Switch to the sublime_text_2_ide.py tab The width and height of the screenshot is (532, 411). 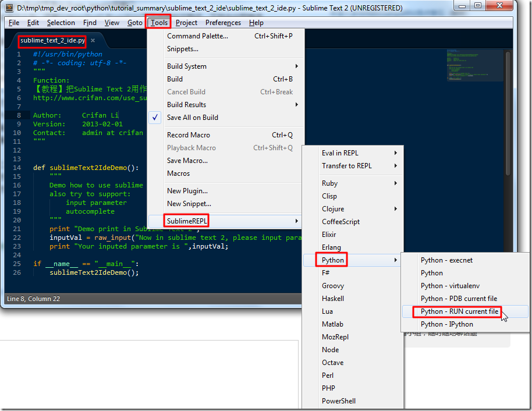tap(52, 41)
